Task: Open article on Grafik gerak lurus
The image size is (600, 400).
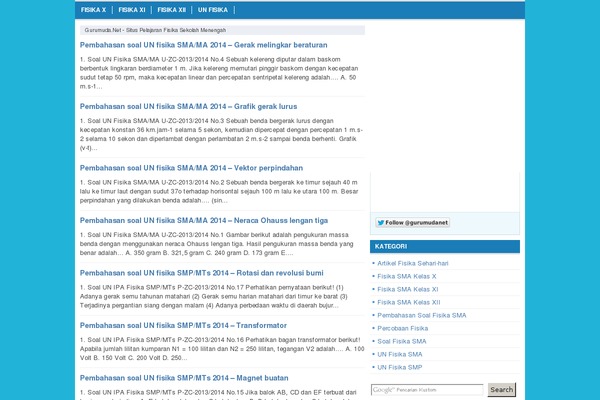Action: (x=188, y=106)
